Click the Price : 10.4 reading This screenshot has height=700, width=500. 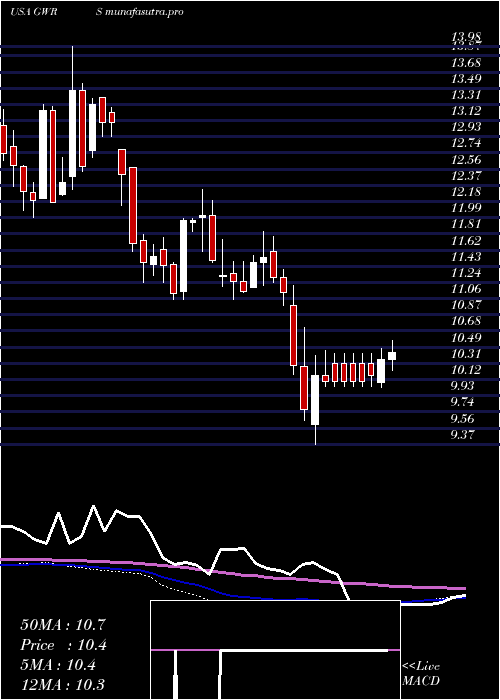63,645
